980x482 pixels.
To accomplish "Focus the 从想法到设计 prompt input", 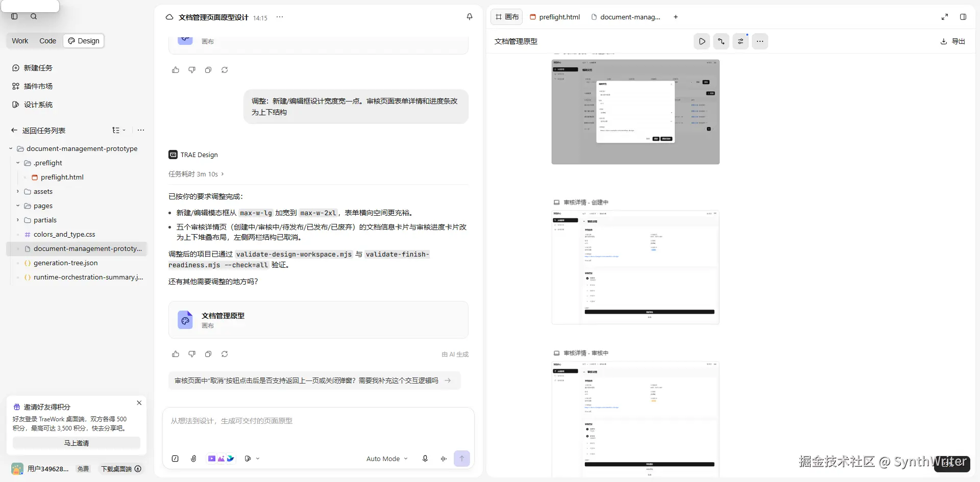I will pos(318,421).
